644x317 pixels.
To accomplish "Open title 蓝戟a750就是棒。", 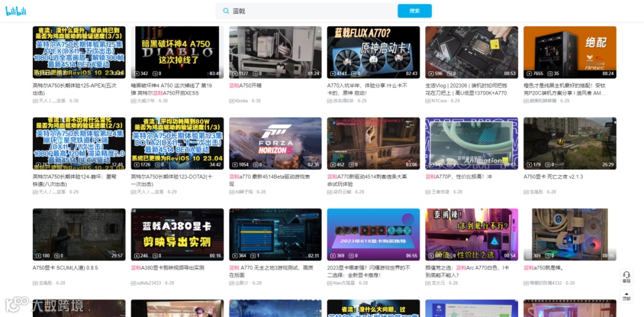I will click(543, 268).
